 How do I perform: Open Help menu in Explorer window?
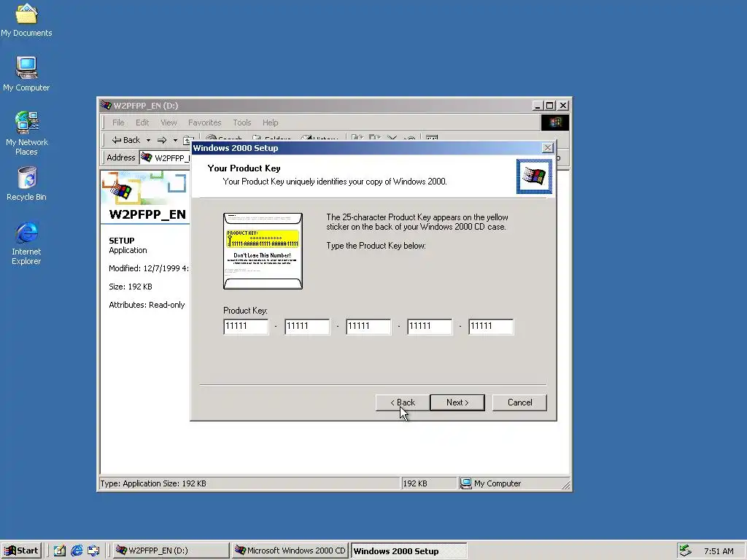click(x=270, y=122)
